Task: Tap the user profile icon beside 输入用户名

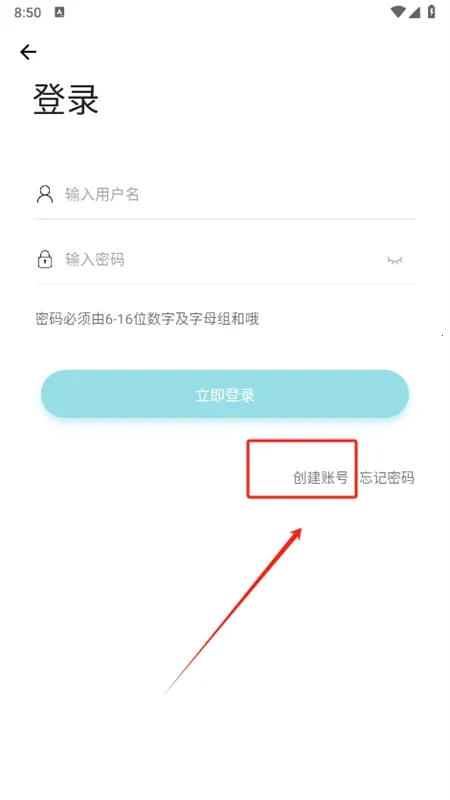Action: tap(45, 194)
